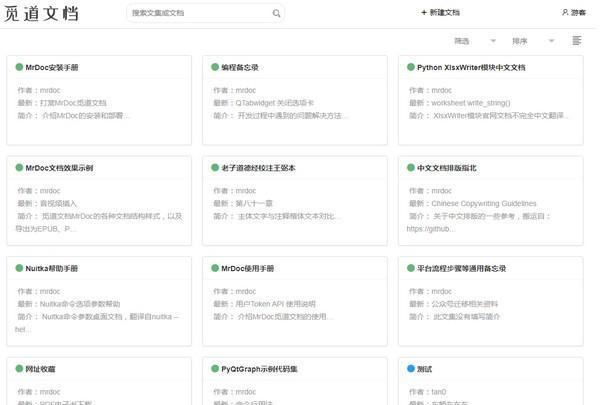Click blue status dot of 测试 card
600x405 pixels.
pyautogui.click(x=411, y=369)
